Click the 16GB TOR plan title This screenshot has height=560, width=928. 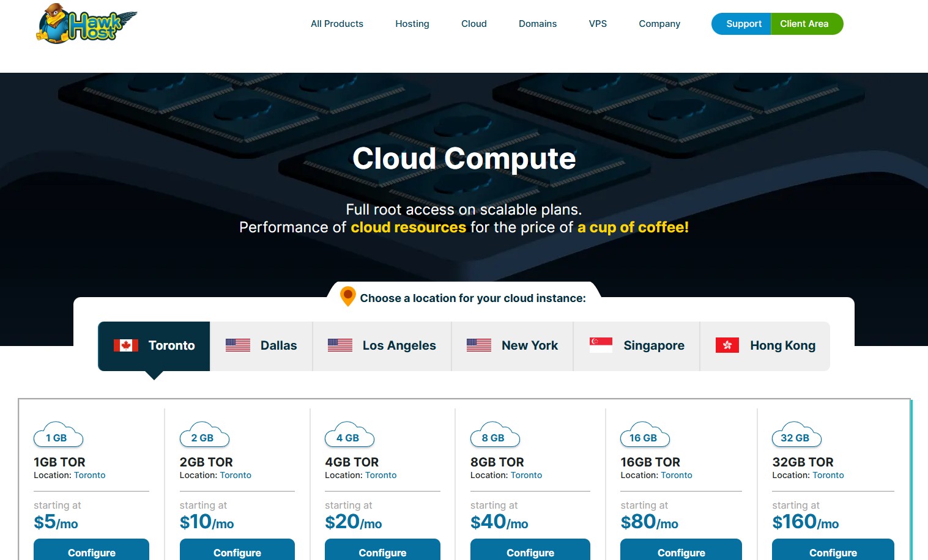click(650, 462)
